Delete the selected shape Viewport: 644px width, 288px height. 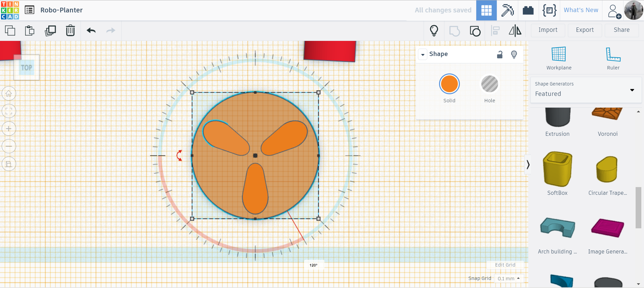pyautogui.click(x=70, y=31)
